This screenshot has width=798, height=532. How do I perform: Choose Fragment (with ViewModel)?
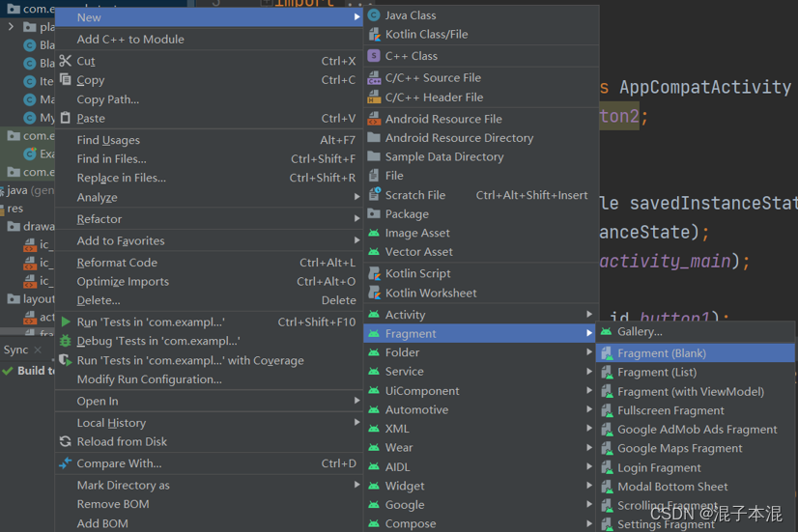pos(696,392)
